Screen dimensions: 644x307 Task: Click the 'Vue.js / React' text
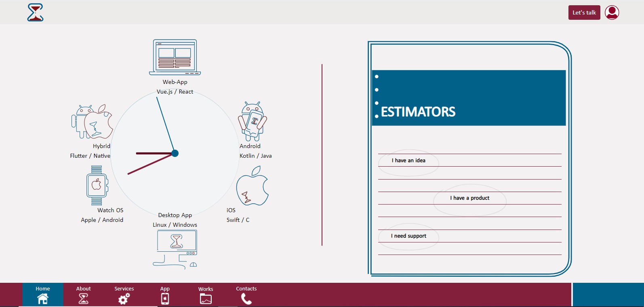175,92
